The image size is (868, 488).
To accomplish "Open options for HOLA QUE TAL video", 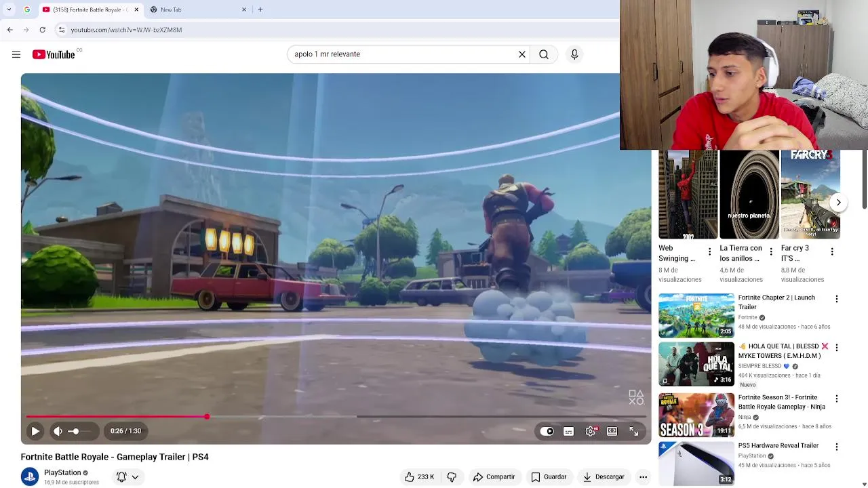I will 837,348.
